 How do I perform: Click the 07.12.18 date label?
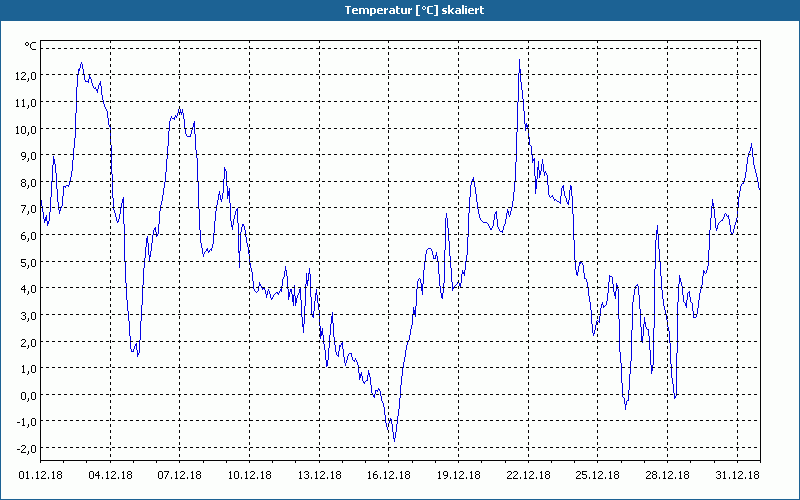[180, 475]
